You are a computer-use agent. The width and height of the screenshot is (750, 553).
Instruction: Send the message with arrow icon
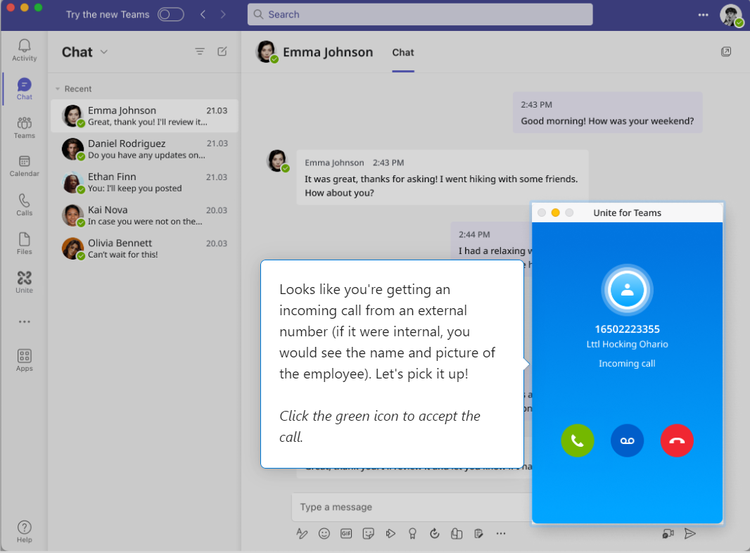tap(690, 533)
